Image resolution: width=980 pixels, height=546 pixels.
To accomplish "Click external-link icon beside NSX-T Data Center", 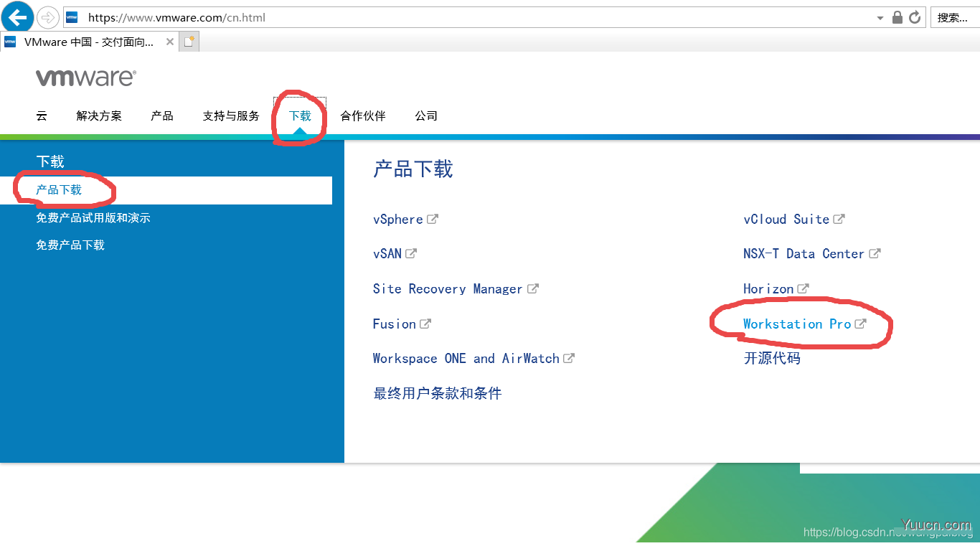I will click(x=875, y=253).
